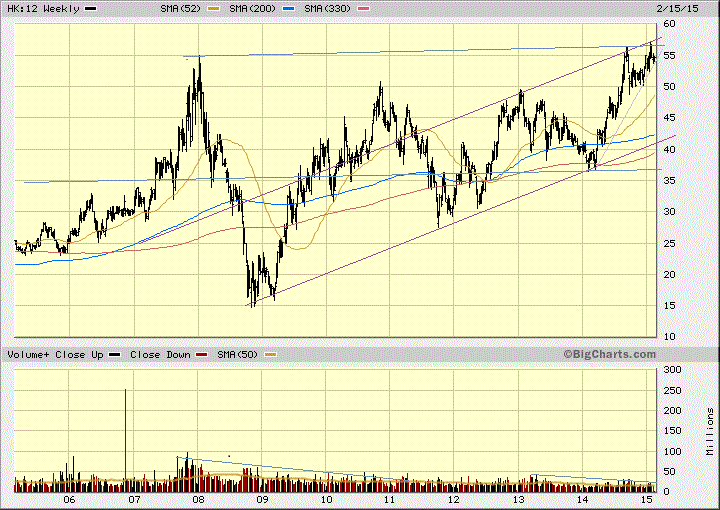Click the black HK:12 Weekly legend swatch

(x=91, y=9)
